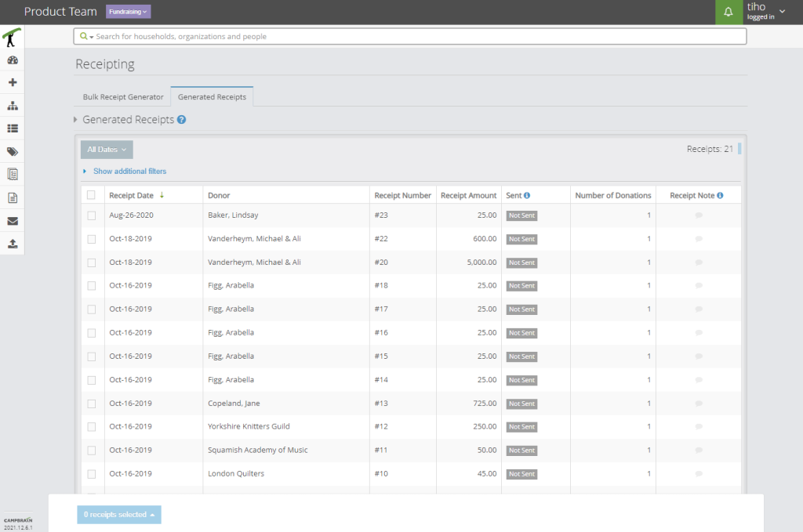Open the notifications bell
Viewport: 803px width, 532px height.
(729, 12)
